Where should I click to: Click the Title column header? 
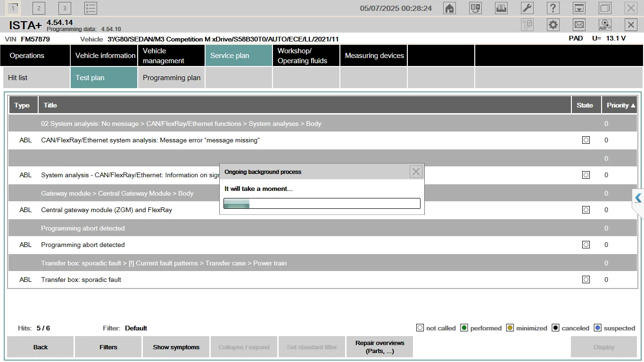click(305, 105)
